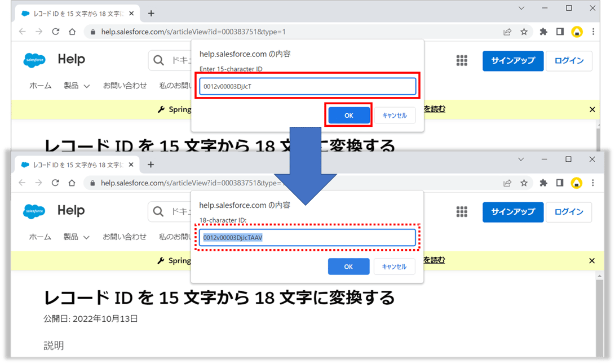The image size is (615, 364).
Task: Click the home icon in the browser toolbar
Action: pyautogui.click(x=72, y=32)
